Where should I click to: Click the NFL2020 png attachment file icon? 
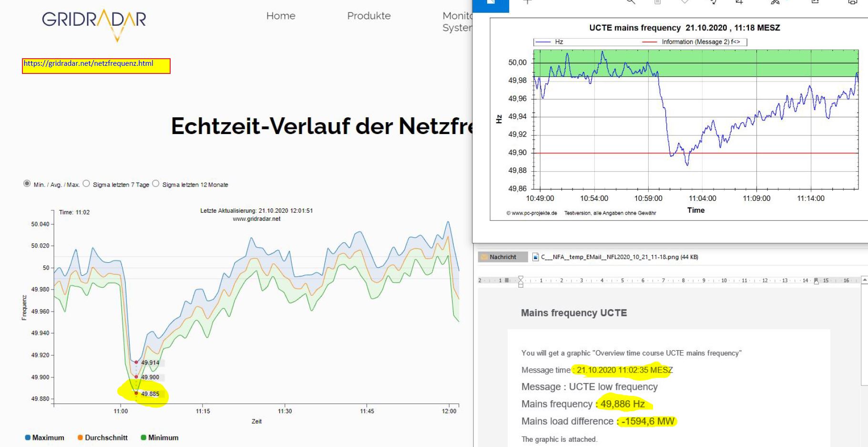(536, 257)
